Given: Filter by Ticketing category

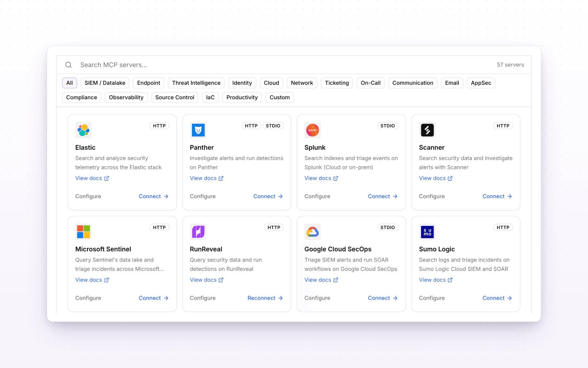Looking at the screenshot, I should coord(337,83).
